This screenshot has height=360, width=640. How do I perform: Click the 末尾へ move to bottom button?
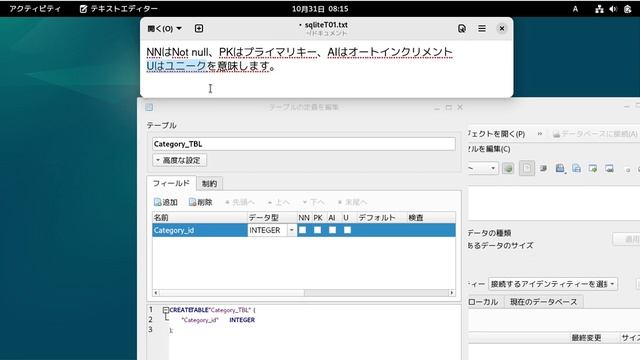coord(353,202)
